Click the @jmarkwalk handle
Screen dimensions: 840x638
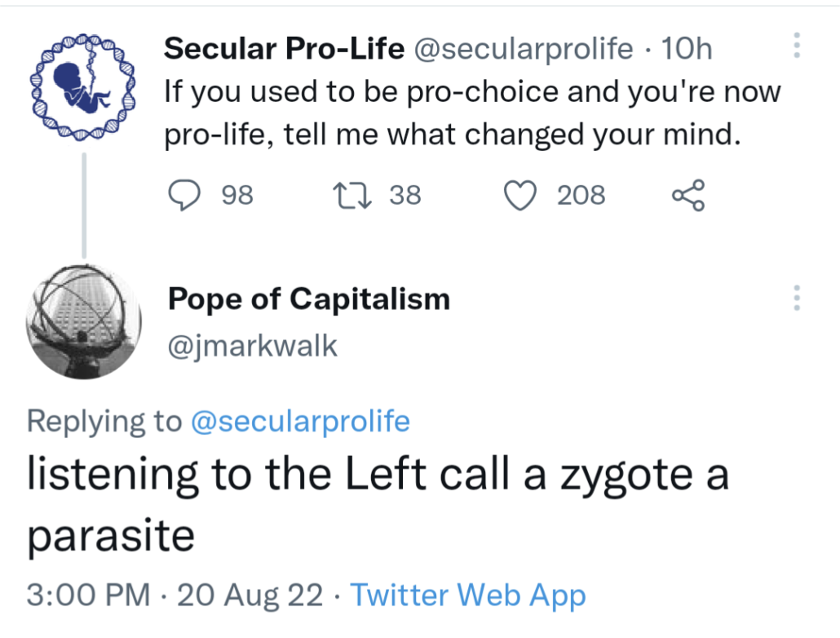point(252,346)
